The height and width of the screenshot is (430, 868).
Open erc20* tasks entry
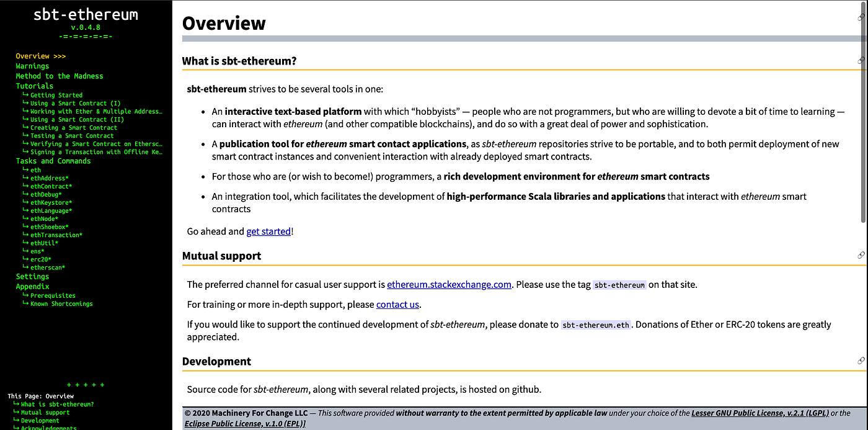(41, 259)
